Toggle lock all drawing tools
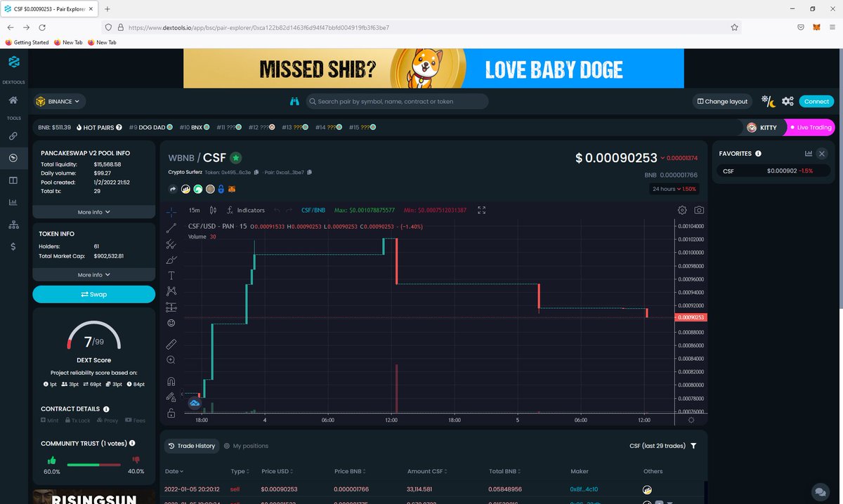 click(171, 414)
